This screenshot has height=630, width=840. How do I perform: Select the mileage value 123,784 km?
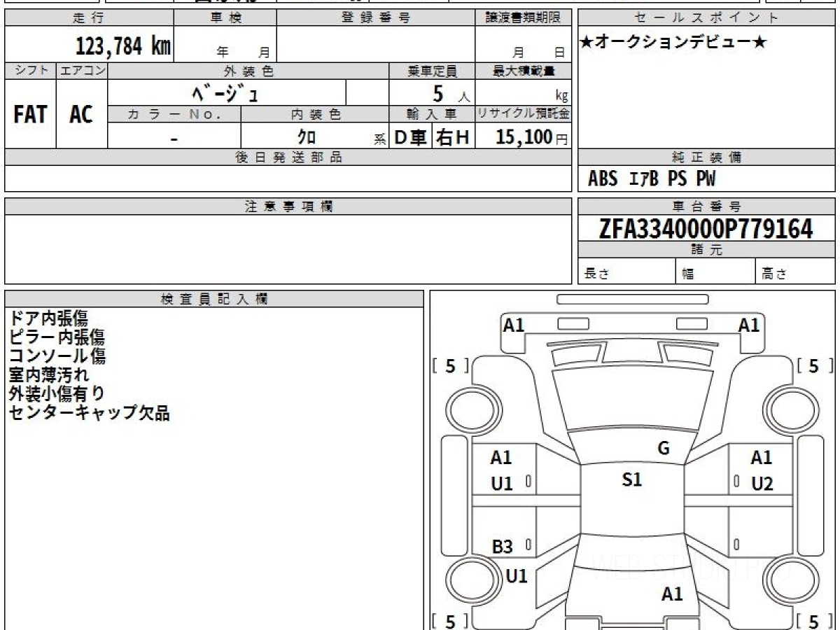[x=123, y=47]
